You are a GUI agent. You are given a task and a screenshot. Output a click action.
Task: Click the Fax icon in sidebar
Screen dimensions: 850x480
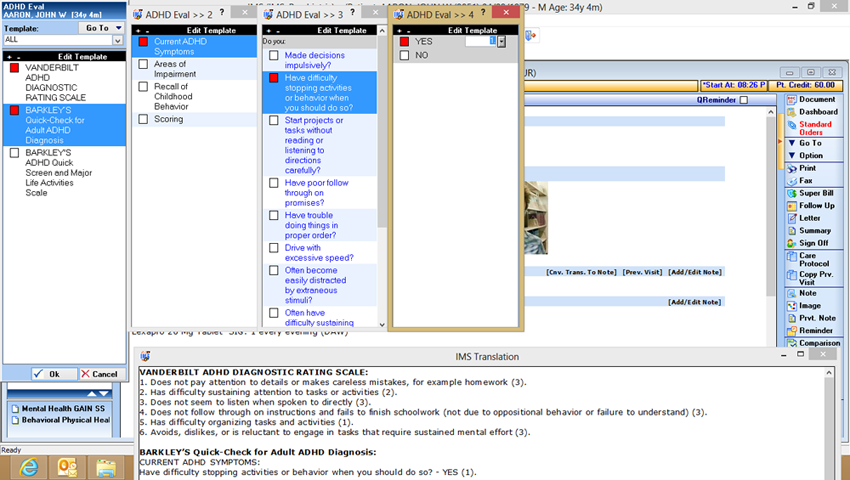point(791,181)
